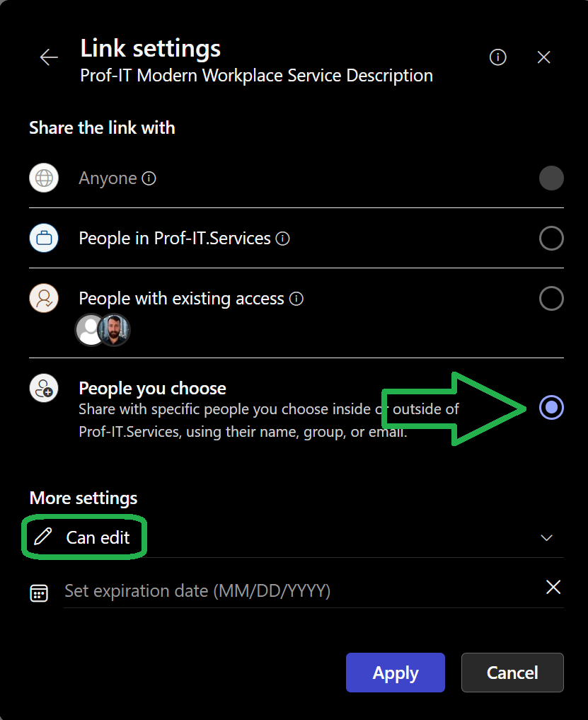Click the People with existing access icon
The width and height of the screenshot is (588, 720).
point(43,299)
